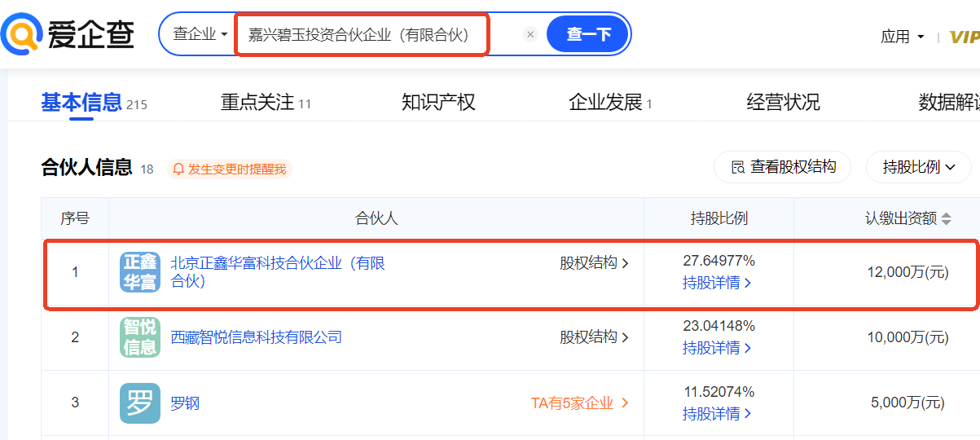Click the 罗 avatar icon for 罗钢
Image resolution: width=980 pixels, height=440 pixels.
(140, 403)
